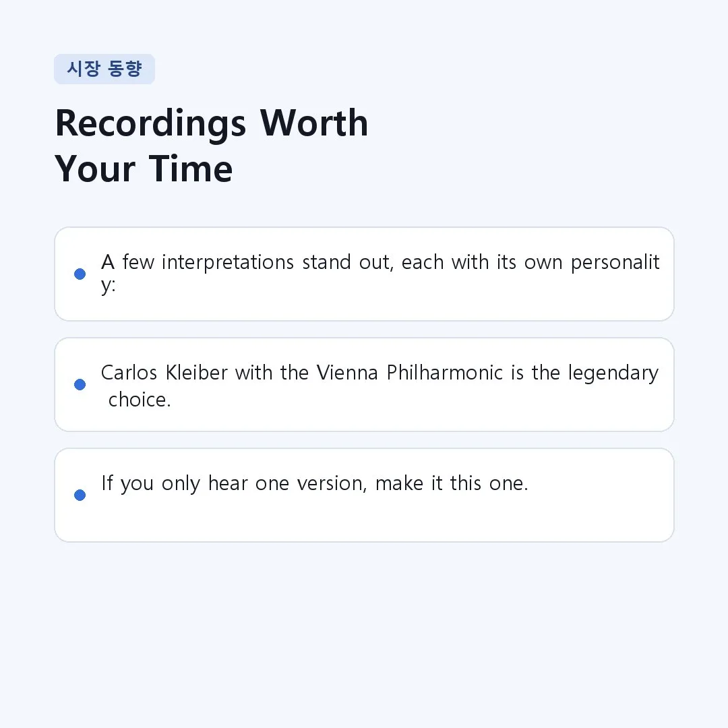This screenshot has width=728, height=728.
Task: Click the name 'Carlos Kleiber'
Action: tap(164, 373)
